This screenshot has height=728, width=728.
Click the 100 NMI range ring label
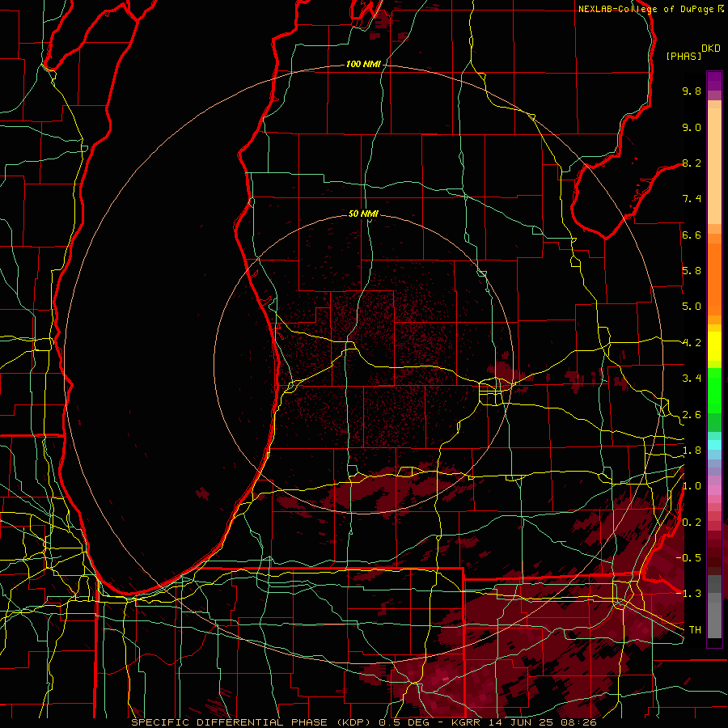coord(363,64)
